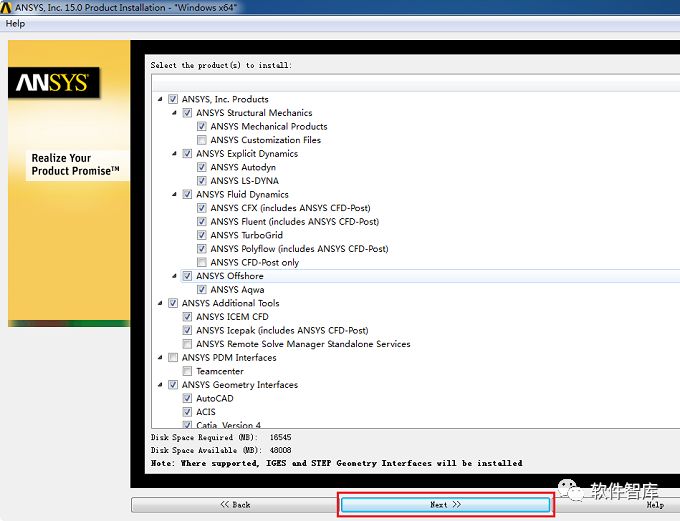The height and width of the screenshot is (521, 680).
Task: Open the Help menu
Action: click(x=15, y=23)
